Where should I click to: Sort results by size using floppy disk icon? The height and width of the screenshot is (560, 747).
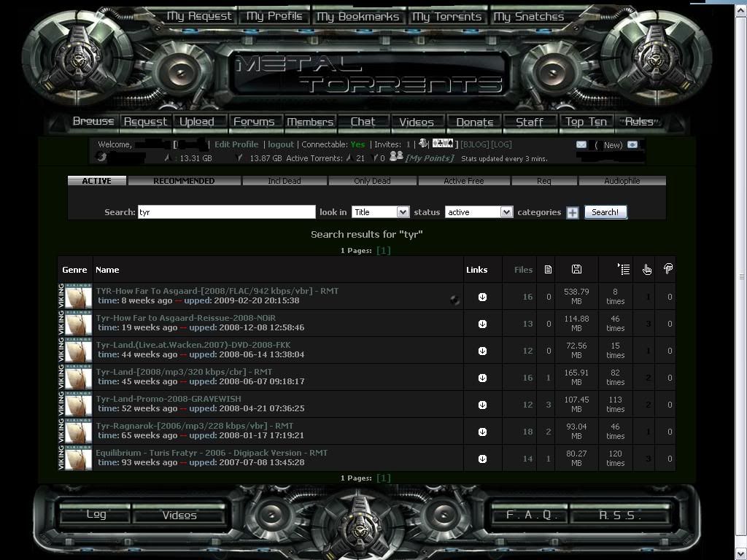(x=576, y=270)
